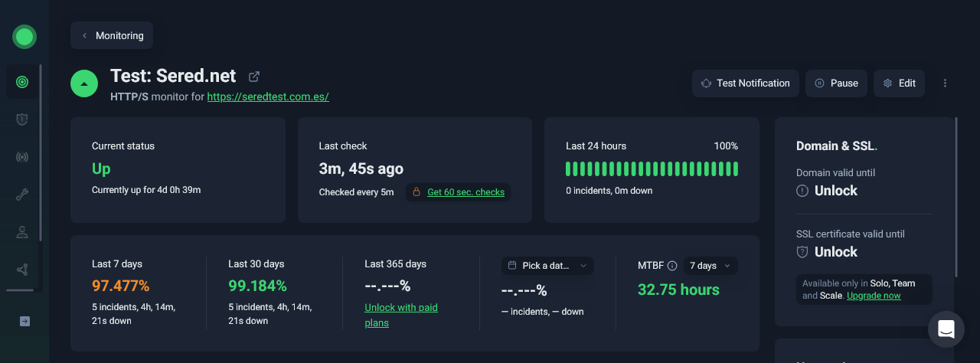Open the team members person icon
This screenshot has width=980, height=363.
click(x=22, y=232)
